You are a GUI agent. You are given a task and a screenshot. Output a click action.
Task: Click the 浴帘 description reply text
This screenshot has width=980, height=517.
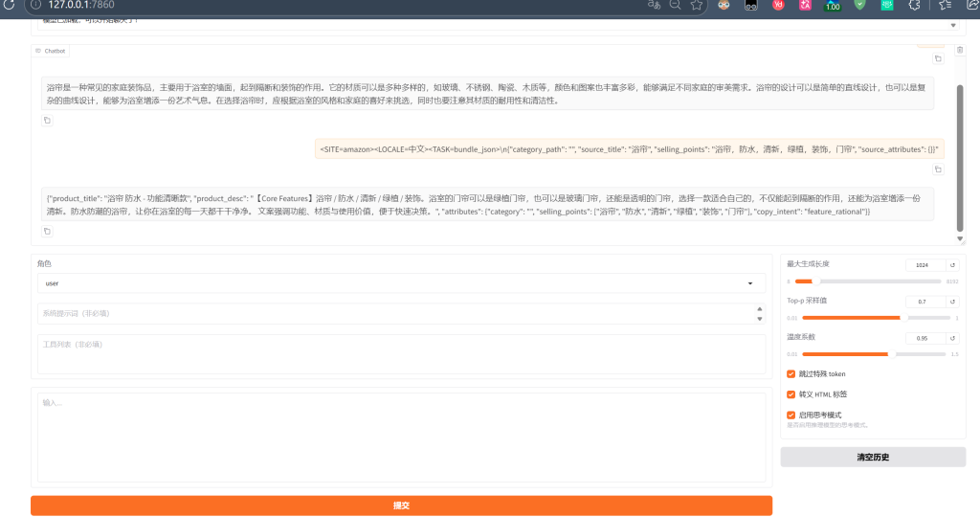click(x=487, y=94)
